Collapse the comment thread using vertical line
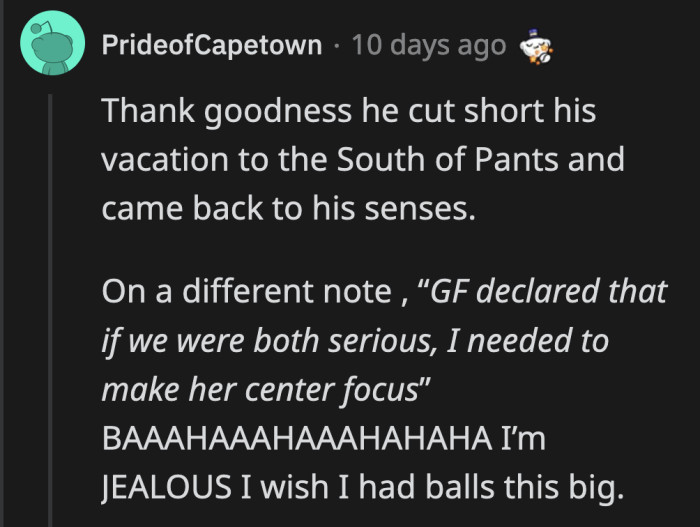This screenshot has height=527, width=700. [x=51, y=300]
